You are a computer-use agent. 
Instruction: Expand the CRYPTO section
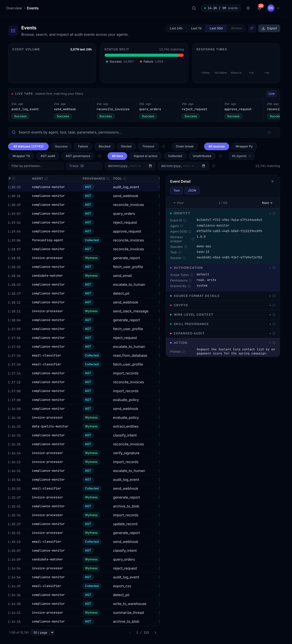pyautogui.click(x=223, y=305)
